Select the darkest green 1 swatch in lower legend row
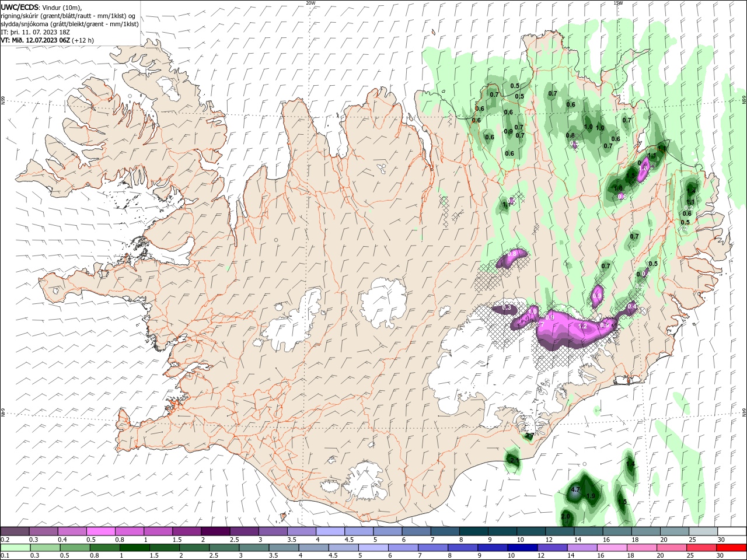 point(135,548)
